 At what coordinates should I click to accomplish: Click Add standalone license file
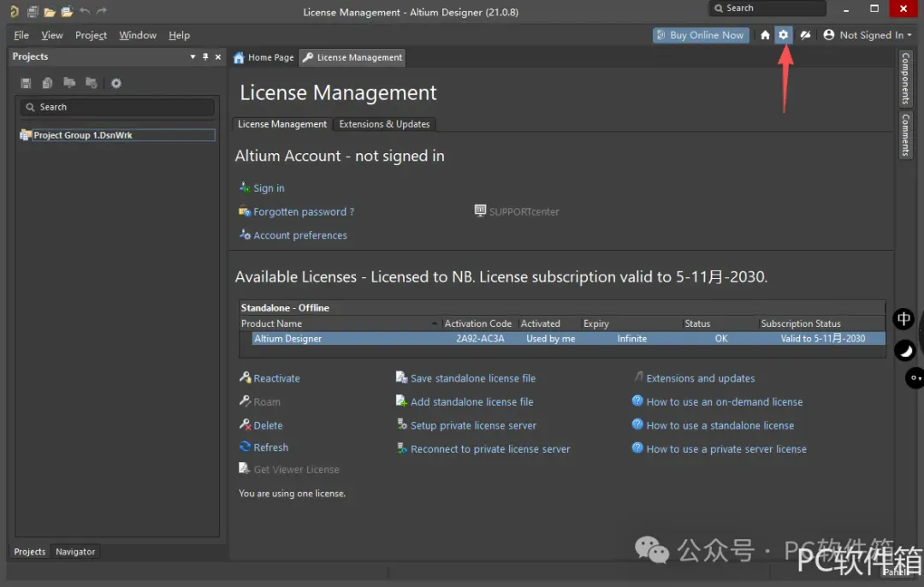pyautogui.click(x=471, y=402)
